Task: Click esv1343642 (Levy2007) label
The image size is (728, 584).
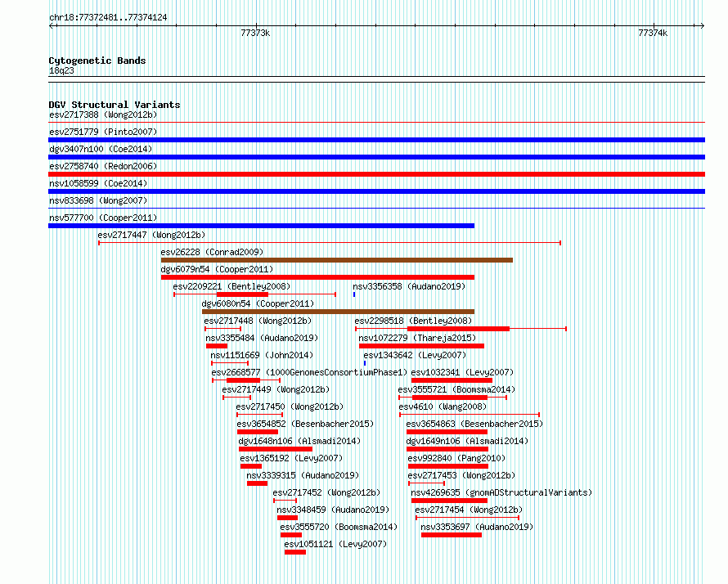Action: [x=415, y=355]
